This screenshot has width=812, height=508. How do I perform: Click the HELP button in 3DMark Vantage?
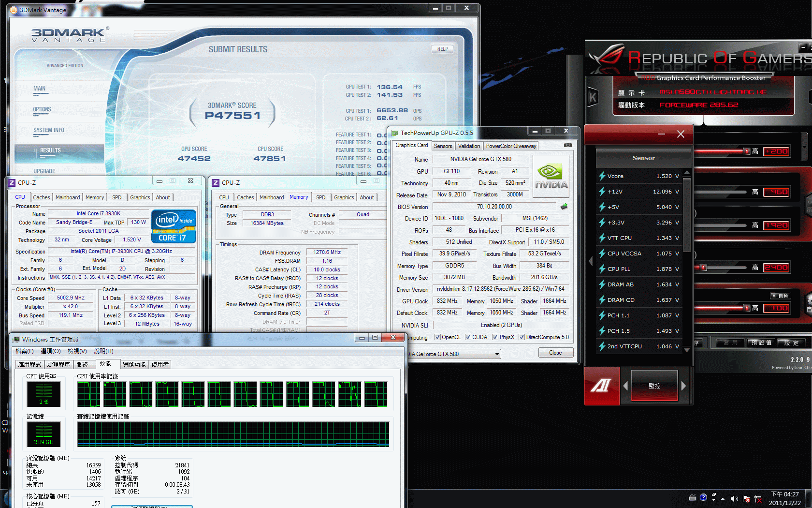(x=442, y=49)
